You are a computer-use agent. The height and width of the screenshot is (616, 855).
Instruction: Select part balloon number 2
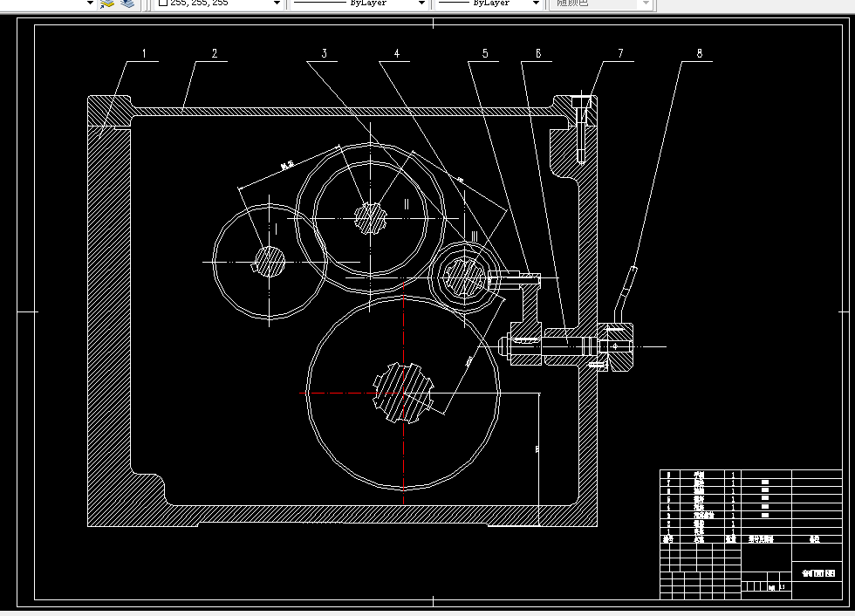click(x=215, y=53)
